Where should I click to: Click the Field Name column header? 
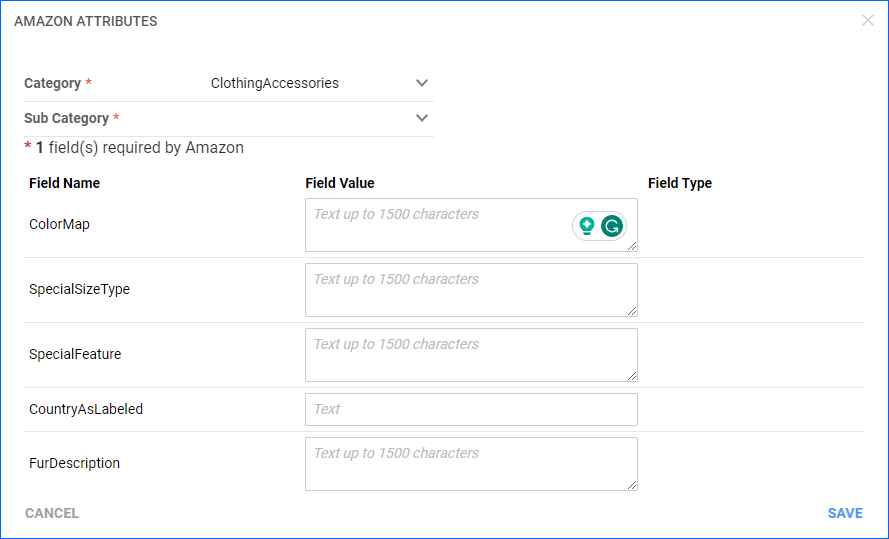(x=65, y=183)
